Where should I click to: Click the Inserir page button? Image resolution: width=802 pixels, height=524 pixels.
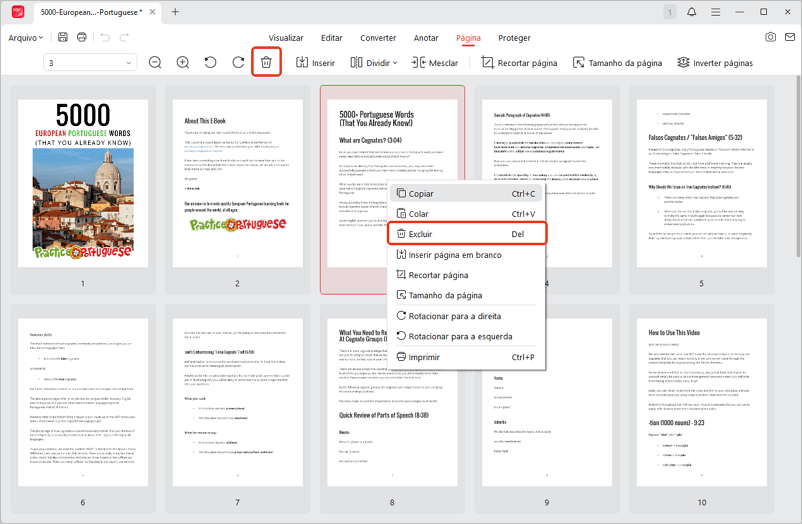coord(316,63)
